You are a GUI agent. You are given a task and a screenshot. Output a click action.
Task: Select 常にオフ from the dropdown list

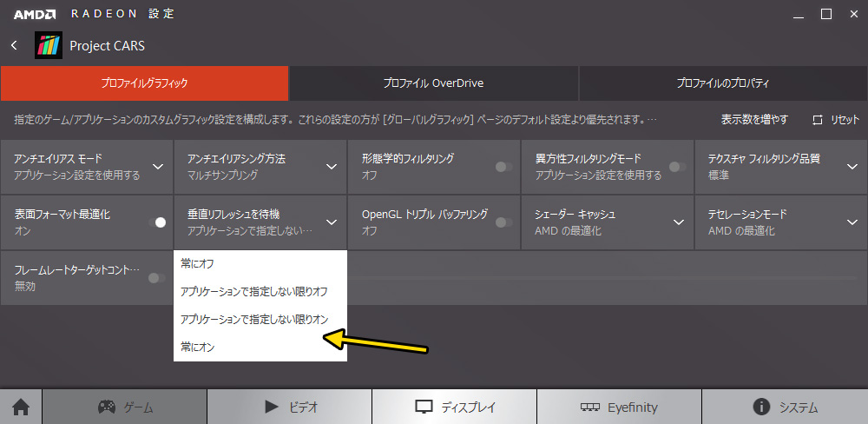(260, 264)
